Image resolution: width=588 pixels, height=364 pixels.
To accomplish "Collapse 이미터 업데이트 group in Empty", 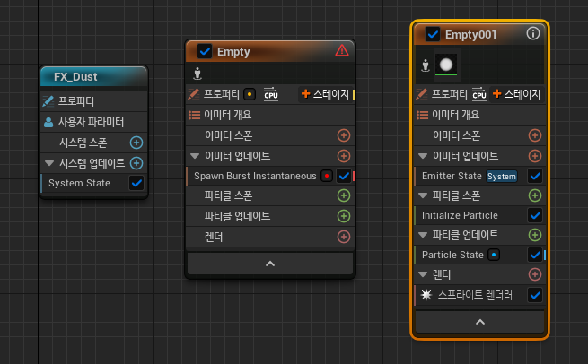I will (x=195, y=156).
